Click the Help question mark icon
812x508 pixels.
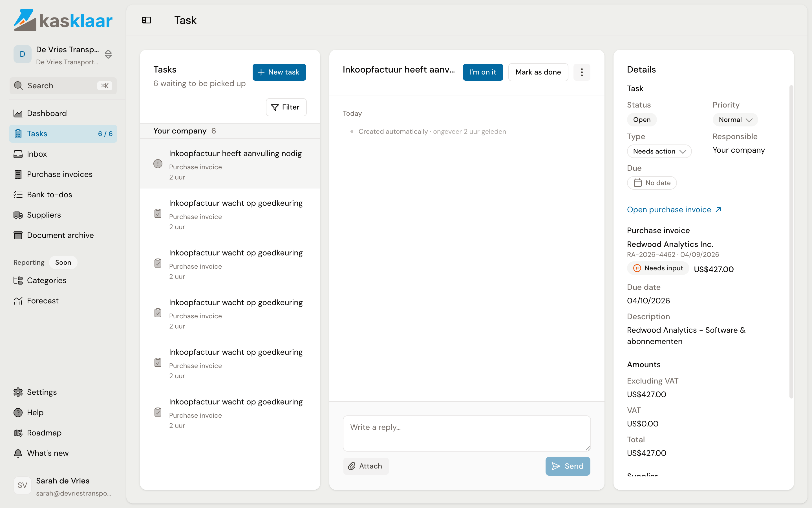pos(18,412)
